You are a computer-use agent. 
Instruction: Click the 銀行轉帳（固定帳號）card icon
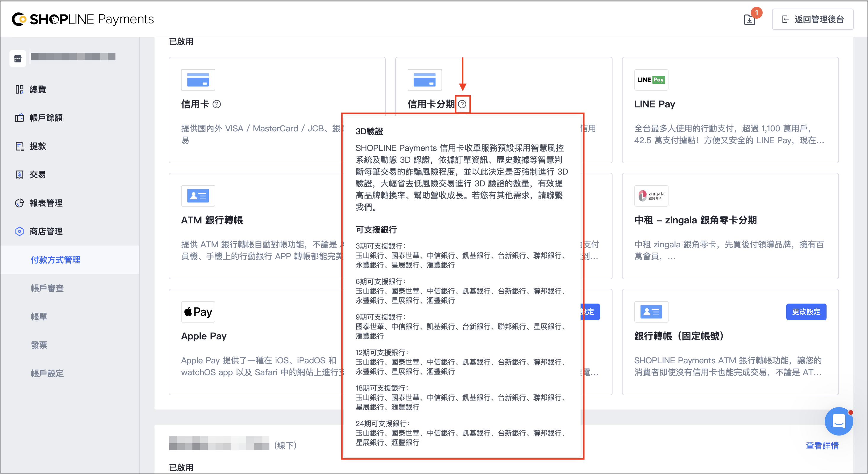[x=651, y=312]
